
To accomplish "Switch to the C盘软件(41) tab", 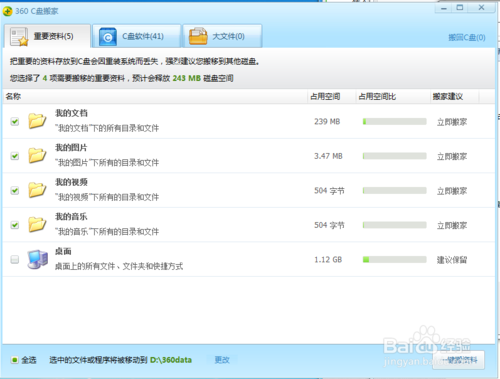I will click(137, 36).
